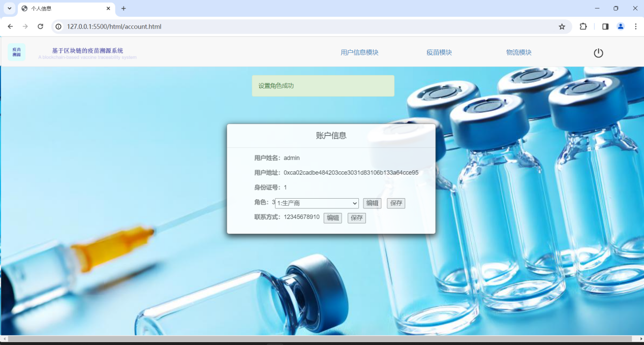Open the Chrome profile avatar

[621, 26]
